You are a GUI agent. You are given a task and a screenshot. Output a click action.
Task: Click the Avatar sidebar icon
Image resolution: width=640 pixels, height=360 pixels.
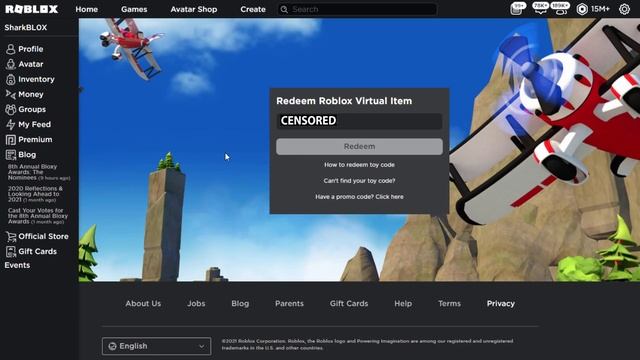coord(11,64)
